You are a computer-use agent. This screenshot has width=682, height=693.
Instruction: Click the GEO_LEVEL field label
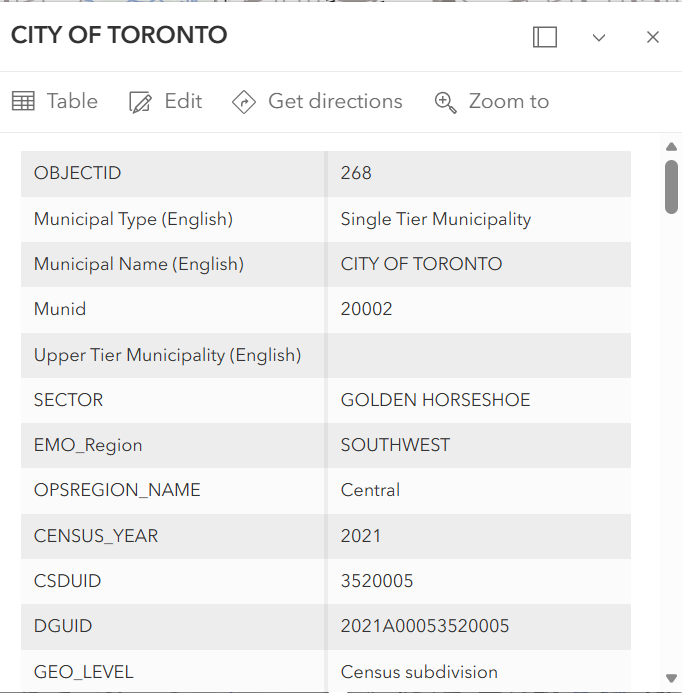84,673
